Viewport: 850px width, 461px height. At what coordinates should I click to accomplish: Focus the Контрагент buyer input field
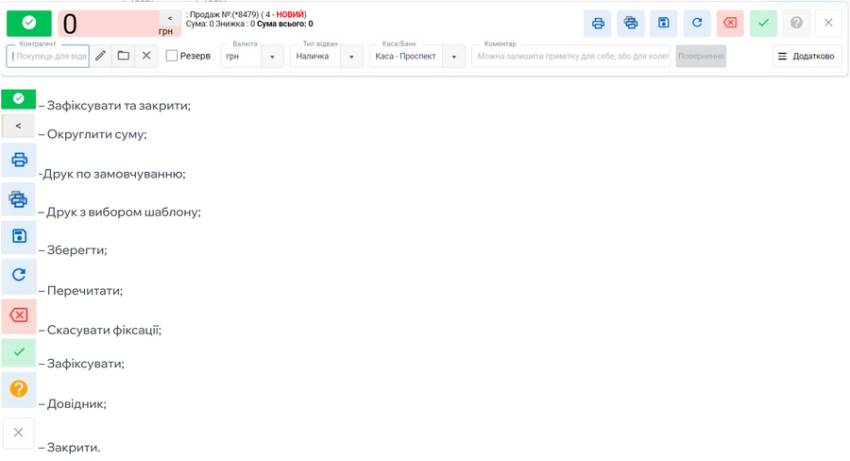[50, 57]
